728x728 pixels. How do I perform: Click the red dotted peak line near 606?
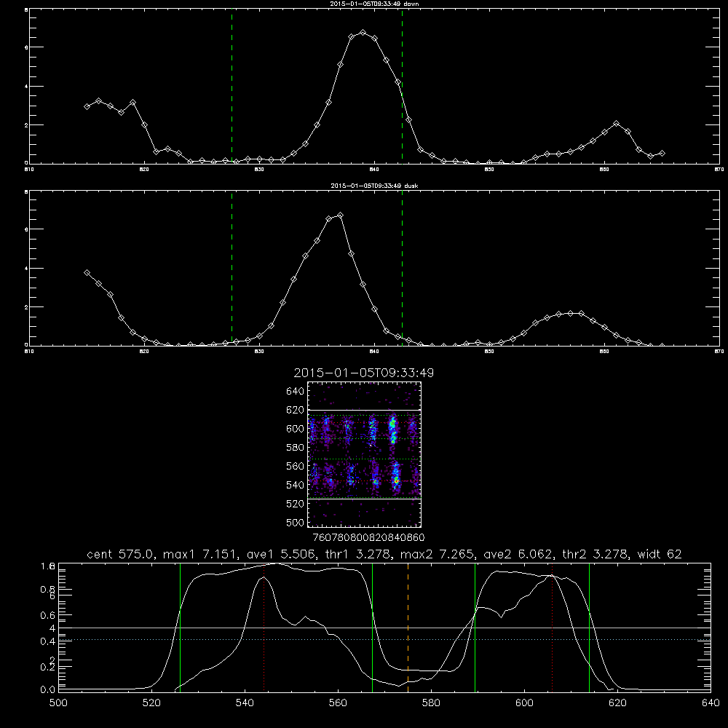(552, 628)
